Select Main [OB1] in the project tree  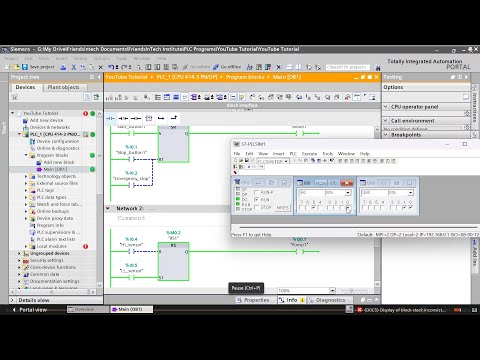[55, 169]
